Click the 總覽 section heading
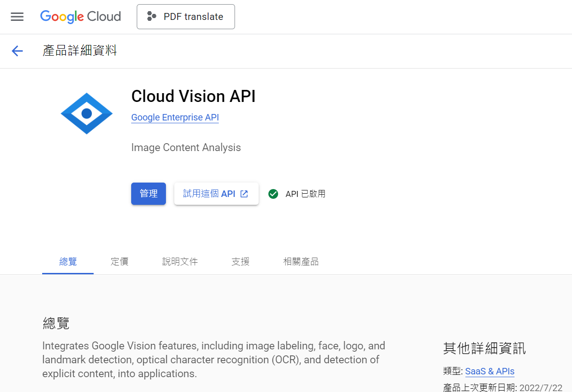 [56, 323]
